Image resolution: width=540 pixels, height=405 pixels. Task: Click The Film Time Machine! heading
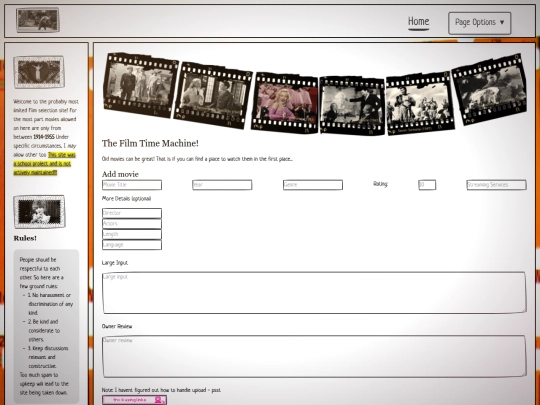pos(150,144)
